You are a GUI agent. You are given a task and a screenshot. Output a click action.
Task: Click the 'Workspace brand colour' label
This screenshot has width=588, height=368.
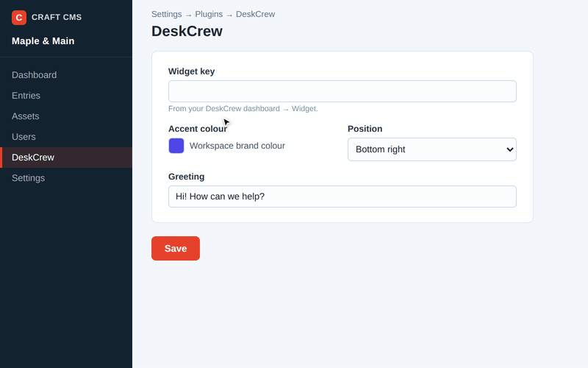coord(237,146)
